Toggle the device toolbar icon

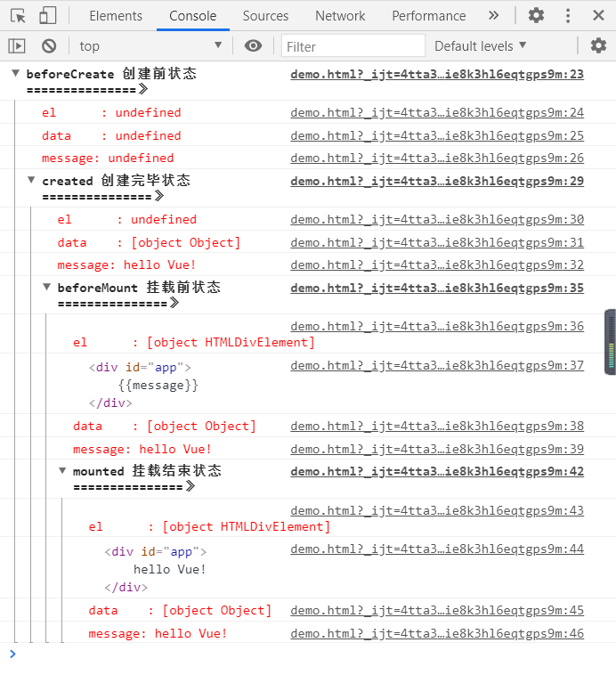[x=48, y=15]
